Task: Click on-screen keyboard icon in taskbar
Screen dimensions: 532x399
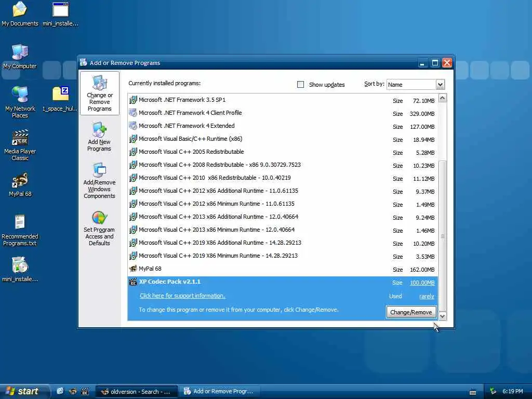Action: (473, 392)
